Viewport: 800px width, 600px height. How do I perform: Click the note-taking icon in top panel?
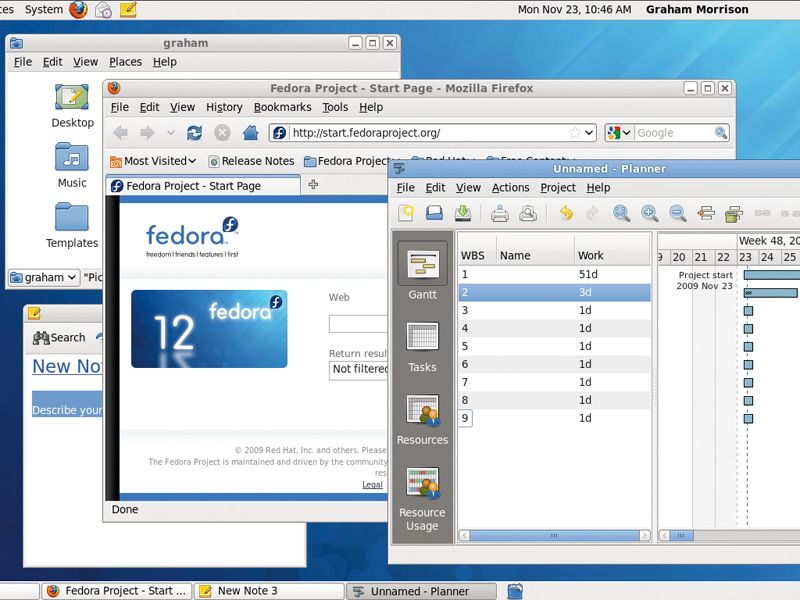(128, 9)
